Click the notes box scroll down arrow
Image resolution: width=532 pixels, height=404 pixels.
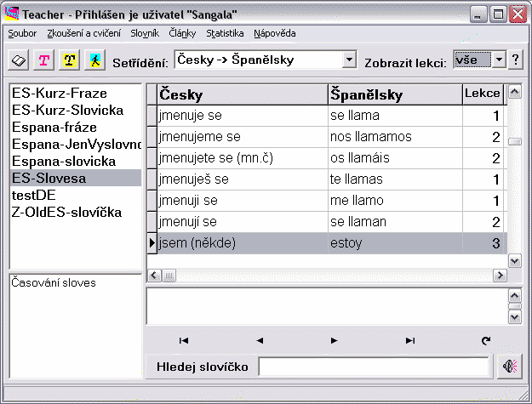[x=515, y=317]
